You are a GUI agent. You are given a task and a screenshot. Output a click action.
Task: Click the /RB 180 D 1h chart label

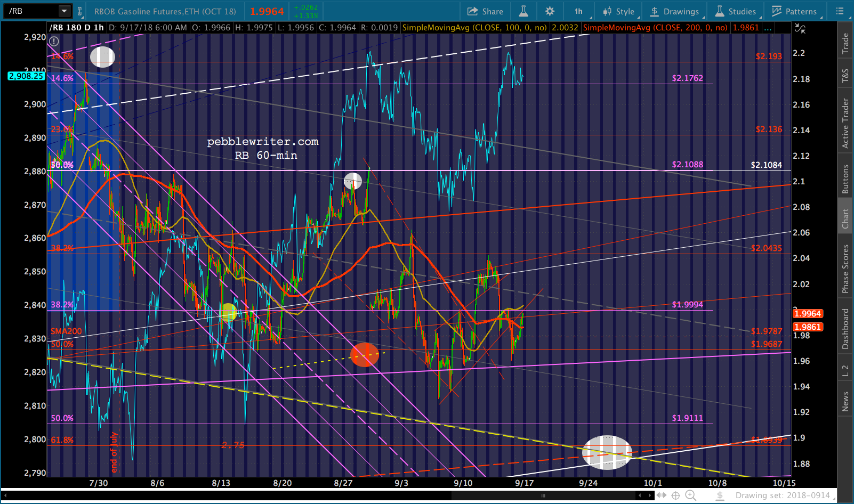click(76, 28)
